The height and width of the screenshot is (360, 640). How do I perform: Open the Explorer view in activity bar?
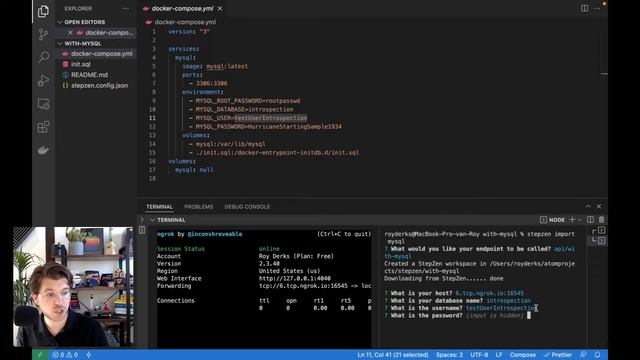tap(43, 11)
